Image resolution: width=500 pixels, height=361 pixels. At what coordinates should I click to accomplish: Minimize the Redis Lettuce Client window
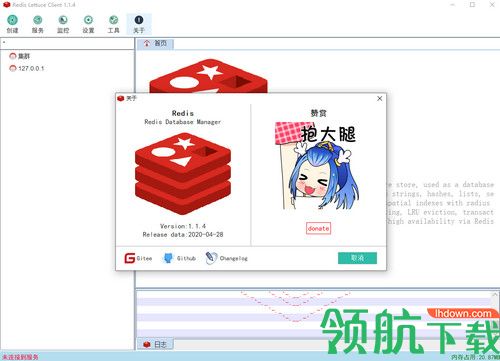pos(452,5)
